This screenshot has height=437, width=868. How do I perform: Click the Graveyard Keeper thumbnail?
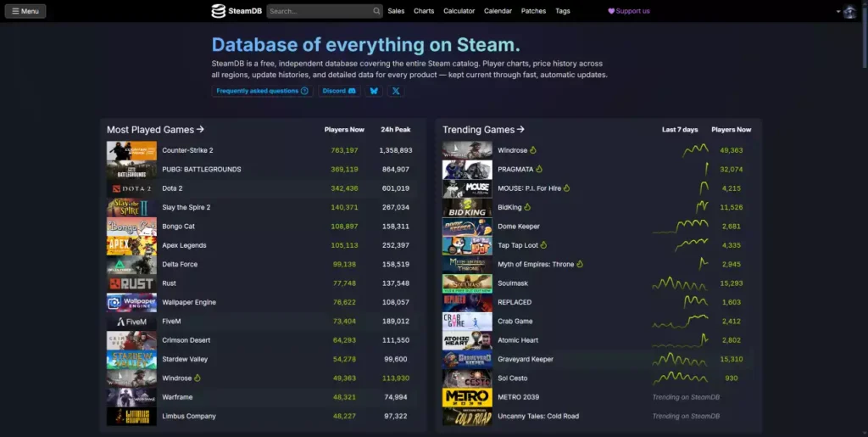click(467, 360)
